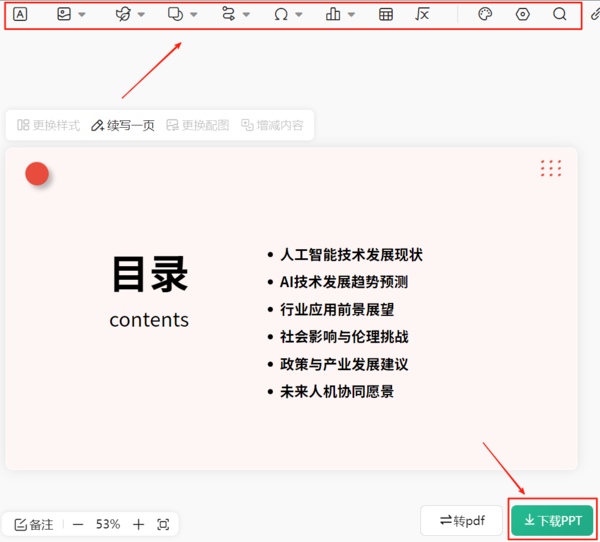Viewport: 600px width, 542px height.
Task: Click 更换配图 to replace the illustration
Action: tap(197, 125)
